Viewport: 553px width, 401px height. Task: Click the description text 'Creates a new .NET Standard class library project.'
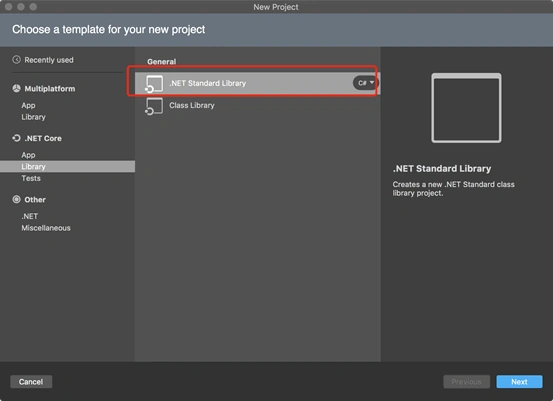click(454, 189)
